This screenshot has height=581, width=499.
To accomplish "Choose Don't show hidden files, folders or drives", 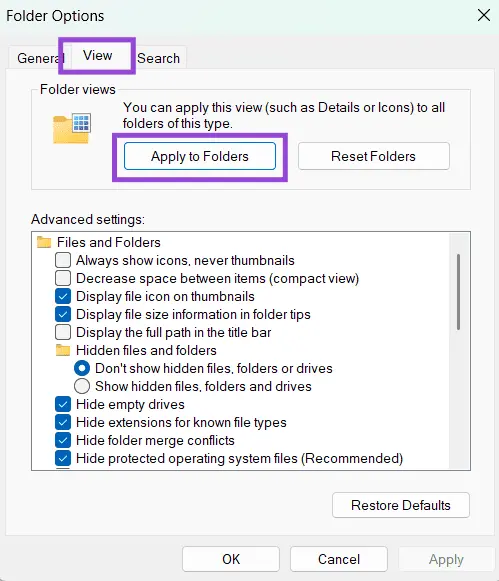I will coord(82,368).
